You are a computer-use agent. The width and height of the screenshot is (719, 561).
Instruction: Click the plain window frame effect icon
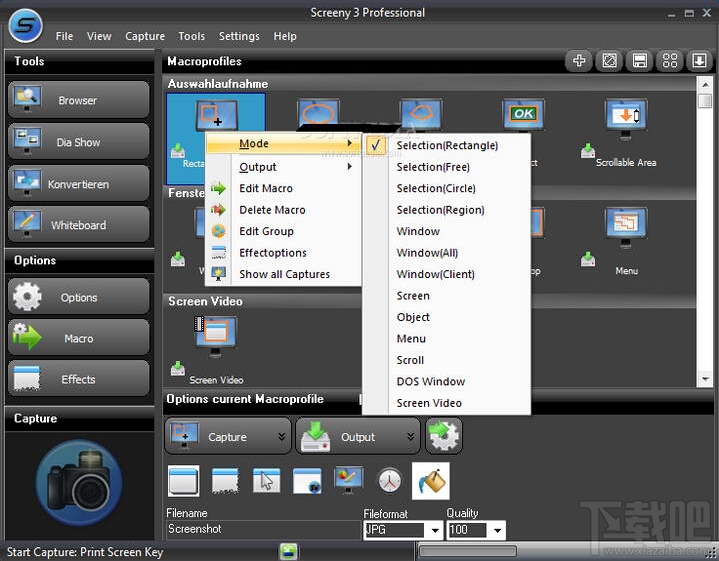[x=183, y=481]
